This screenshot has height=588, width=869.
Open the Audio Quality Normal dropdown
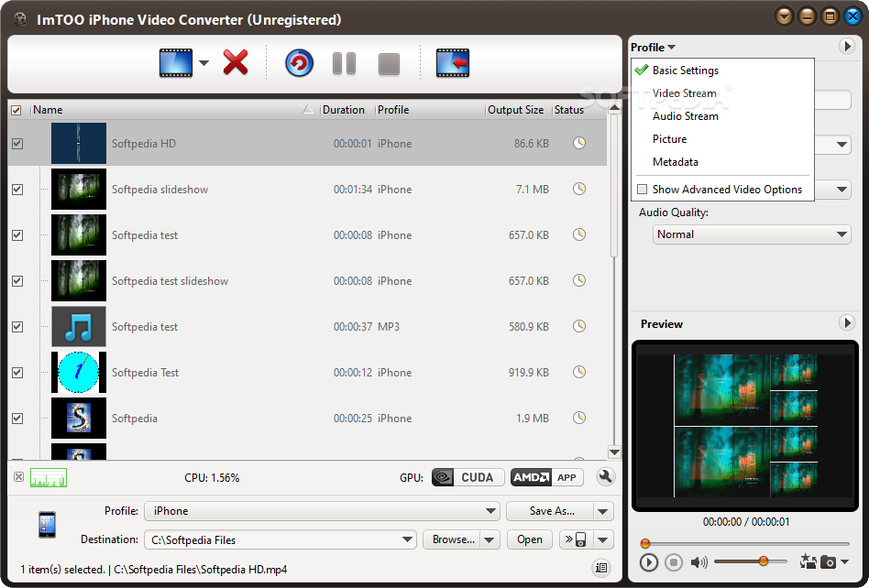pos(752,234)
